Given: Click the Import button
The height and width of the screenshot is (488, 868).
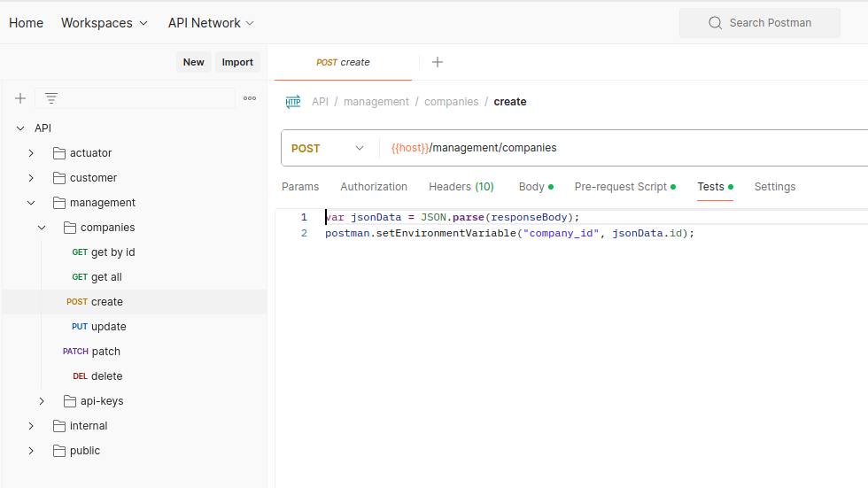Looking at the screenshot, I should coord(237,62).
